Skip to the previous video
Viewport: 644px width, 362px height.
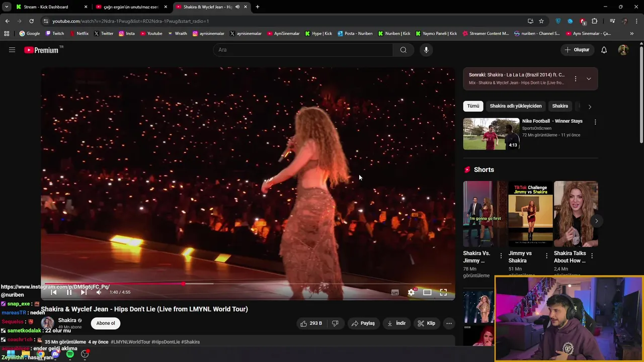tap(54, 292)
